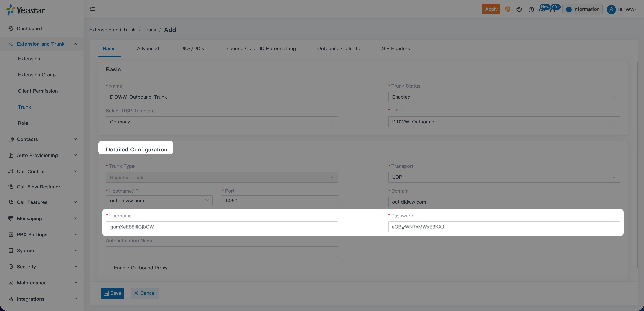Collapse the sidebar menu icon
Screen dimensions: 644x311
click(x=92, y=9)
